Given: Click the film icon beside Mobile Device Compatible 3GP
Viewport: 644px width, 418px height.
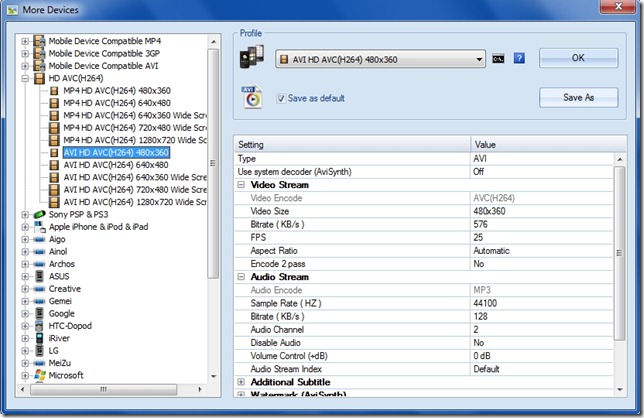Looking at the screenshot, I should [39, 53].
